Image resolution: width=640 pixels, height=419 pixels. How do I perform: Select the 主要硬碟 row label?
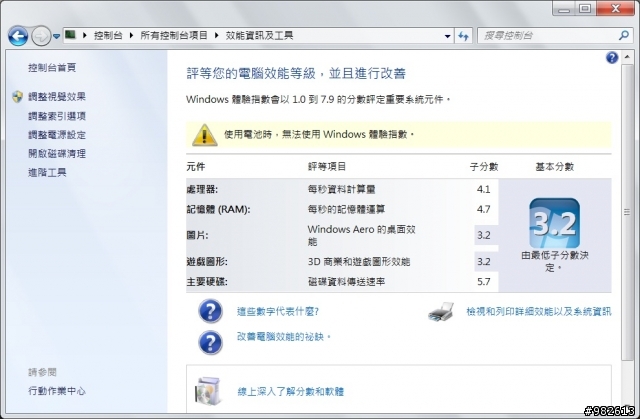207,282
